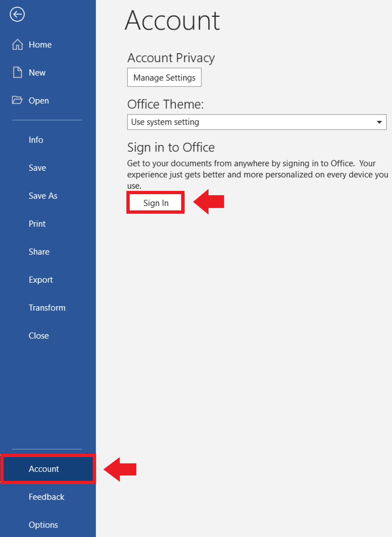
Task: Click the 'Account Privacy' heading
Action: [171, 58]
